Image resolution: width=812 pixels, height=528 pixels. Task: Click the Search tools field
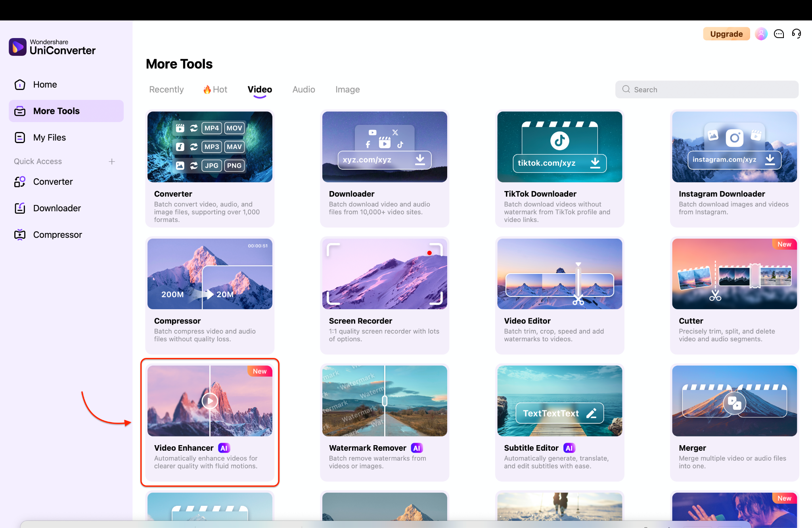[x=707, y=90]
